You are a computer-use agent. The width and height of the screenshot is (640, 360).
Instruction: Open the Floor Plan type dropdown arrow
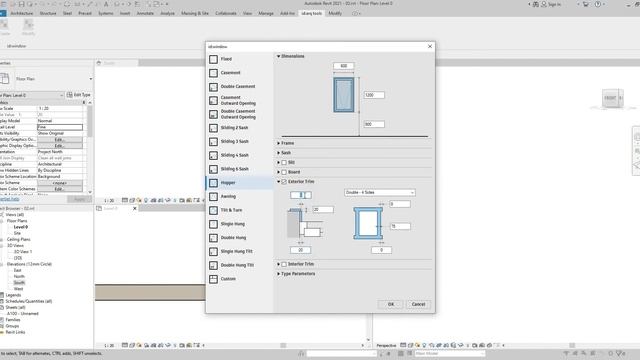[x=90, y=79]
